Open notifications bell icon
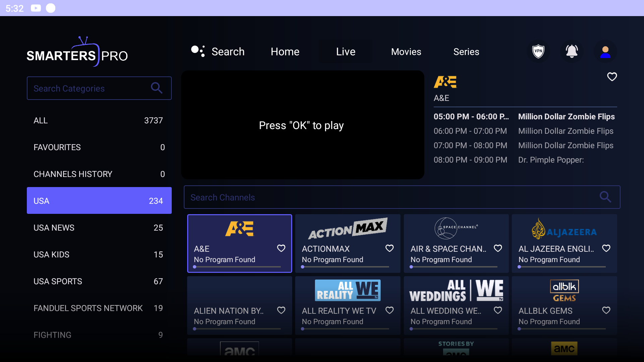Screen dimensions: 644x362 coord(572,51)
